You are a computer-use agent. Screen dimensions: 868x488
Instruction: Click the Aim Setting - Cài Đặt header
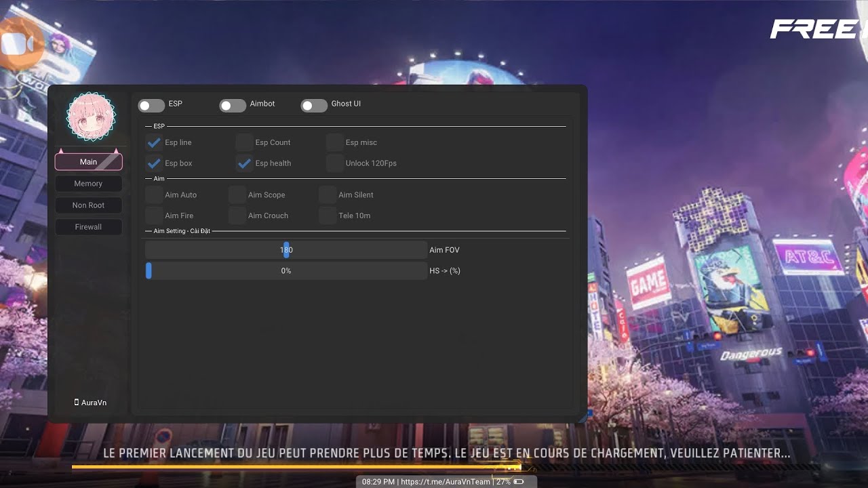pyautogui.click(x=182, y=231)
